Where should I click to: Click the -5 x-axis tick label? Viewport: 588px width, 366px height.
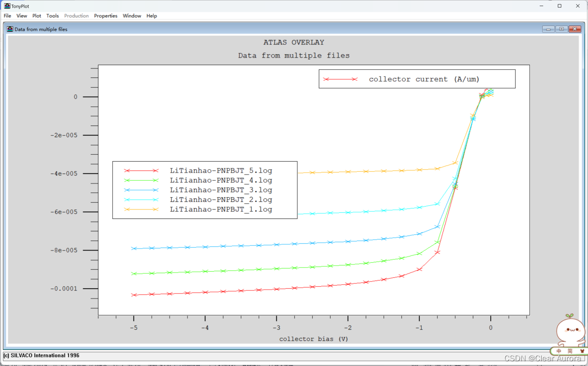[134, 327]
